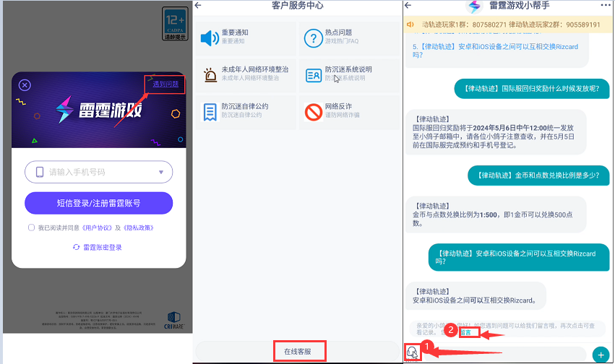This screenshot has height=364, width=615.
Task: Open 热点问题 question mark icon
Action: pos(314,38)
